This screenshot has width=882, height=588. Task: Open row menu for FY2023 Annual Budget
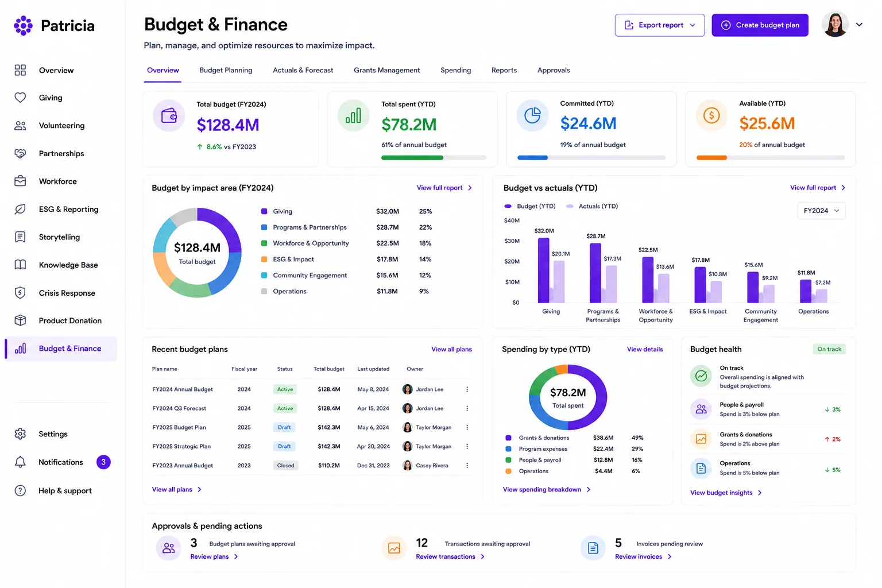pyautogui.click(x=467, y=466)
